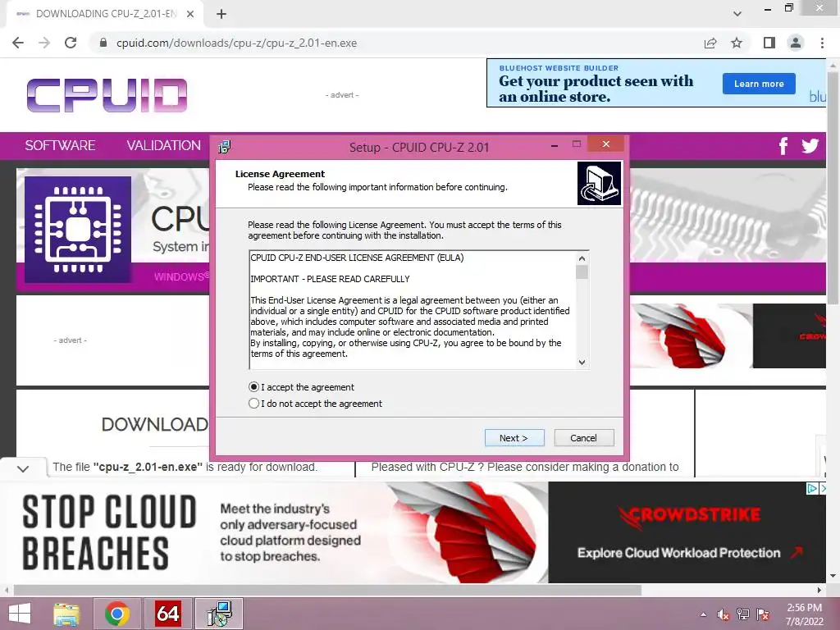Screen dimensions: 840x630
Task: Go forward in Chrome browser
Action: point(44,43)
